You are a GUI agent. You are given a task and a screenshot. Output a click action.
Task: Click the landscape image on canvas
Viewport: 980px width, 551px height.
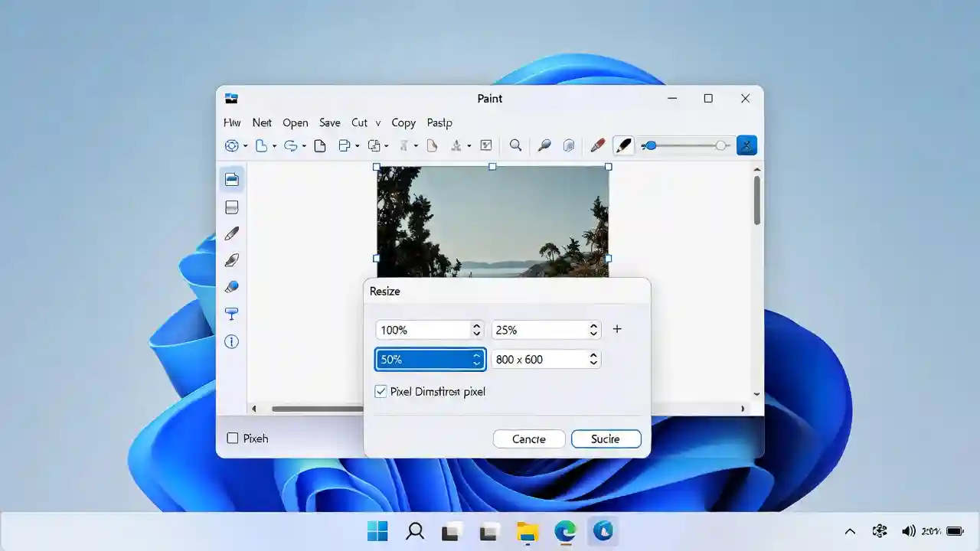pyautogui.click(x=492, y=221)
